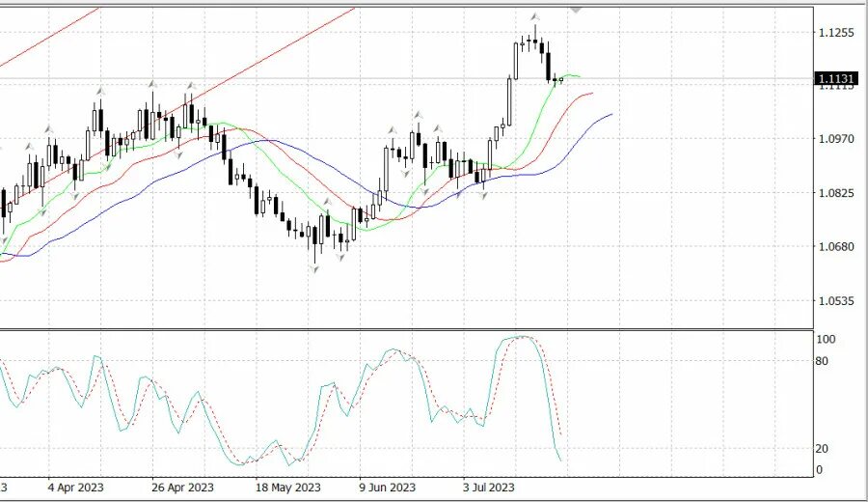Click the 1.0680 price axis label
This screenshot has height=502, width=868.
point(836,246)
